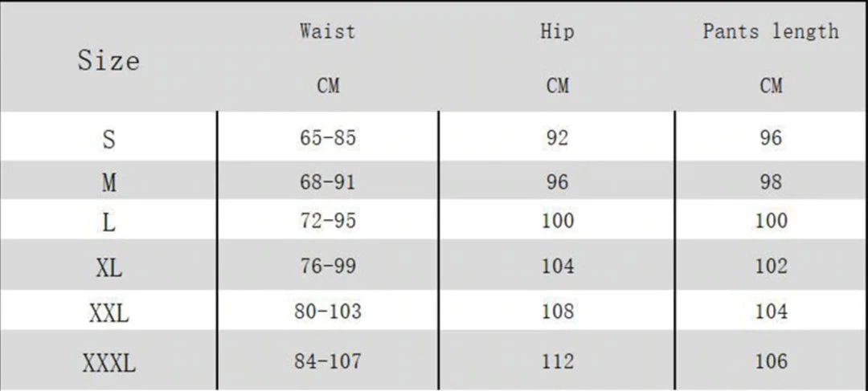Screen dimensions: 868x391
Task: Pick the 80-103 waist measurement
Action: (x=327, y=311)
